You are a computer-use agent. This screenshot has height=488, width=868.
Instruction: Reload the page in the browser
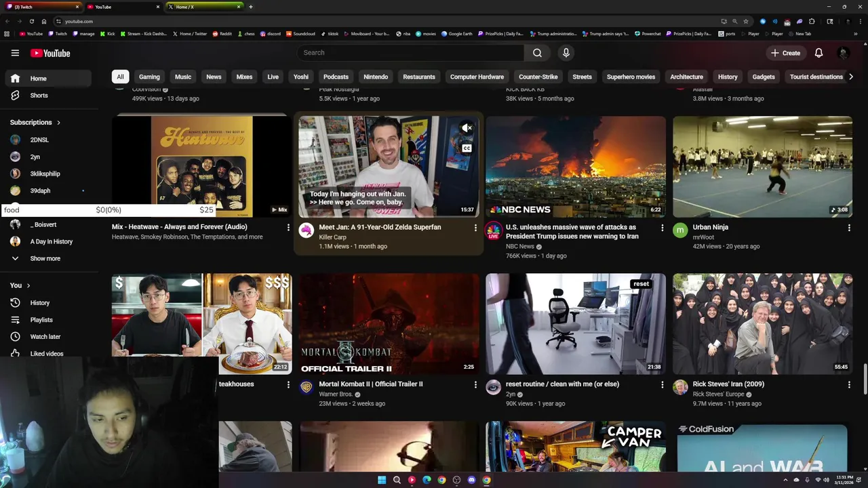coord(32,21)
